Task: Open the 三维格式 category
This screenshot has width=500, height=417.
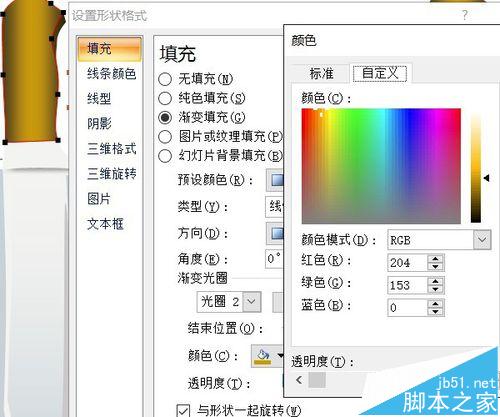Action: tap(111, 149)
